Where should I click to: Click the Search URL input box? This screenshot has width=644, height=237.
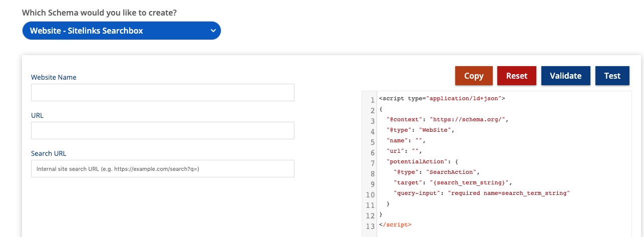coord(162,169)
